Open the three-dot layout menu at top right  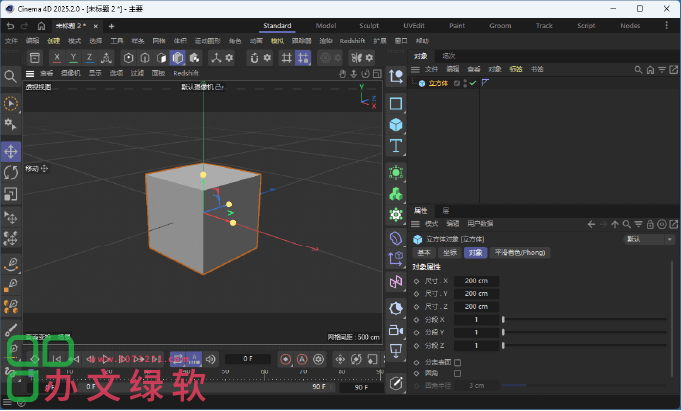[x=666, y=26]
